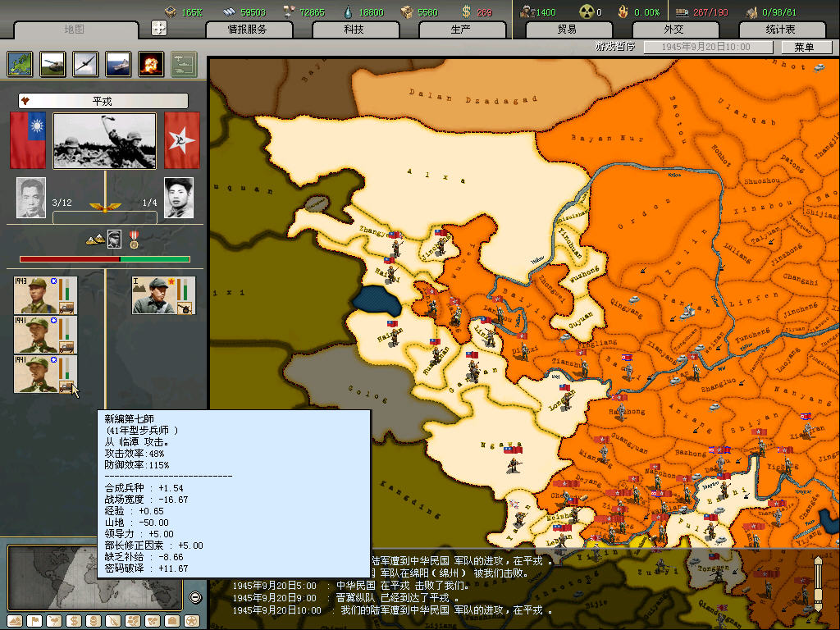
Task: Select economic map mode dollar icon
Action: [x=72, y=621]
